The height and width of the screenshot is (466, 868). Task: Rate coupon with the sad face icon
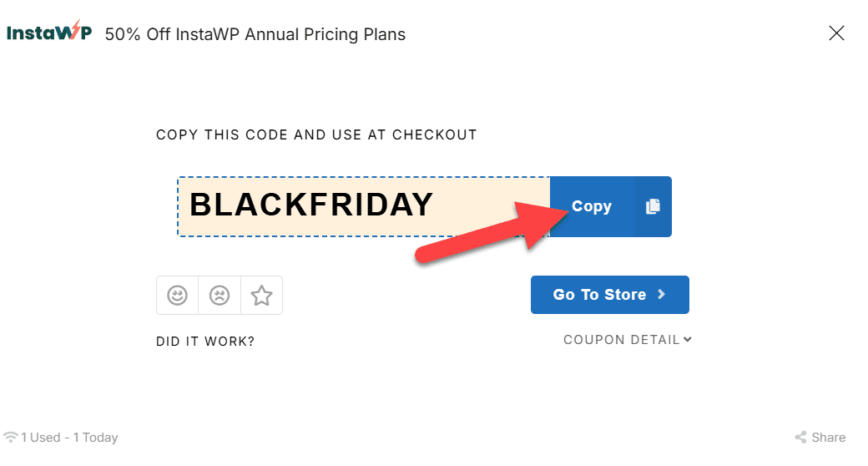(x=220, y=296)
